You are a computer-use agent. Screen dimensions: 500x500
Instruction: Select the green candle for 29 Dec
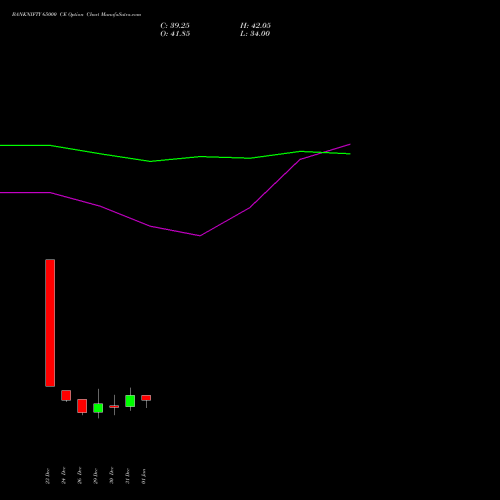tap(98, 407)
